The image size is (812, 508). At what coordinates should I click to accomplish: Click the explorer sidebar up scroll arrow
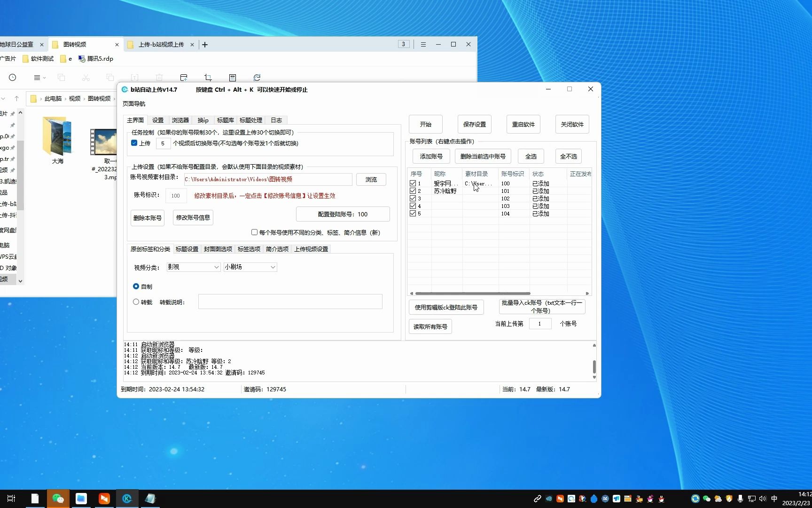[x=20, y=113]
